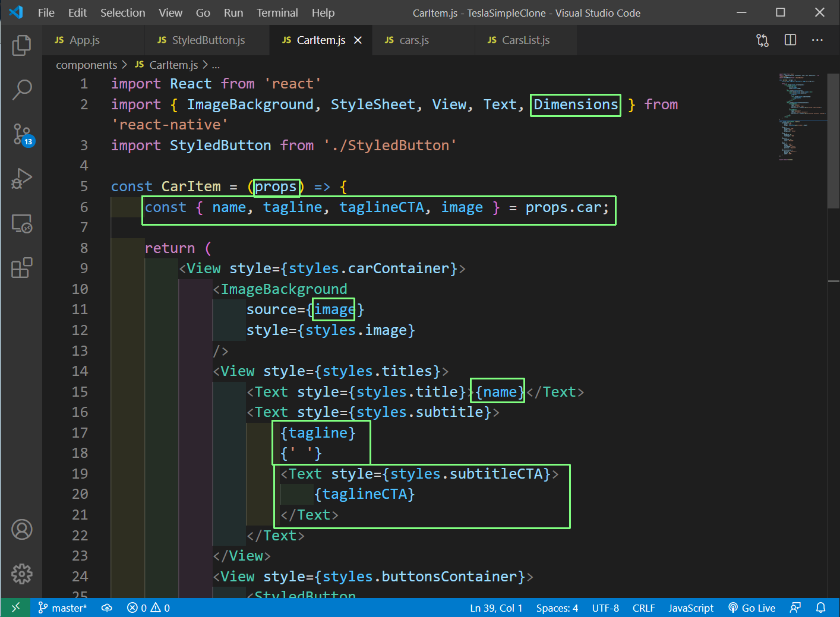840x617 pixels.
Task: Click 'styles.subtitleCTA' on line 19
Action: [x=466, y=474]
